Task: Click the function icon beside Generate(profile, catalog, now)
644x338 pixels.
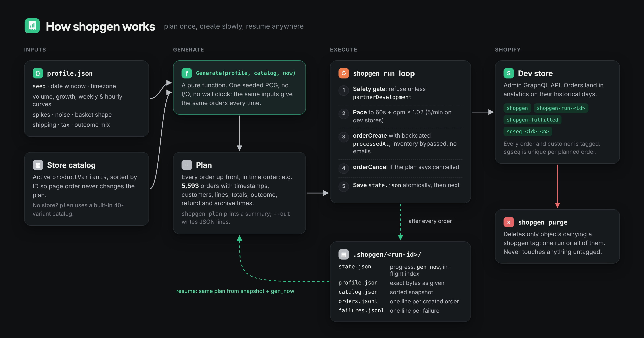Action: click(x=187, y=73)
